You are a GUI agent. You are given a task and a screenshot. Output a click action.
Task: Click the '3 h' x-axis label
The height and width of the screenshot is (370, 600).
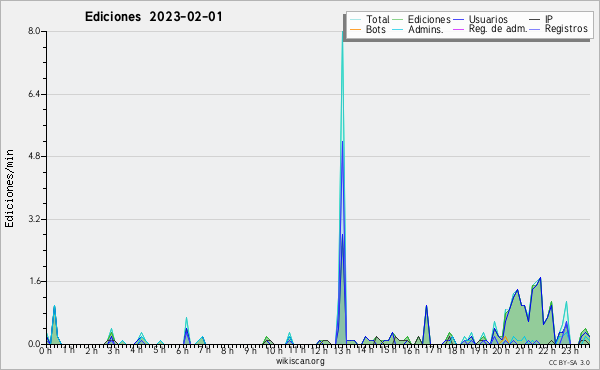click(x=113, y=351)
